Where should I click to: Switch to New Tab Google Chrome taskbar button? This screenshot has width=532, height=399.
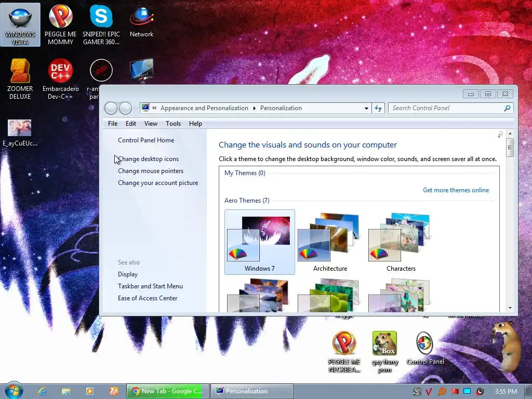(x=168, y=391)
